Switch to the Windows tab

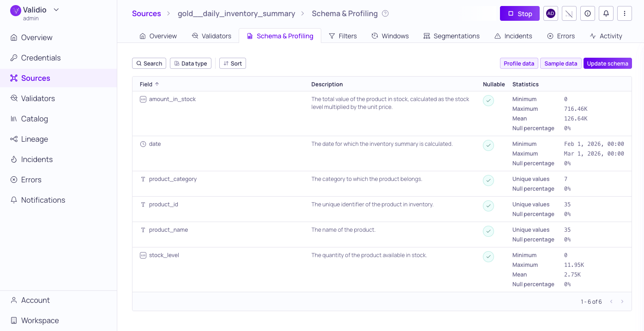tap(390, 36)
